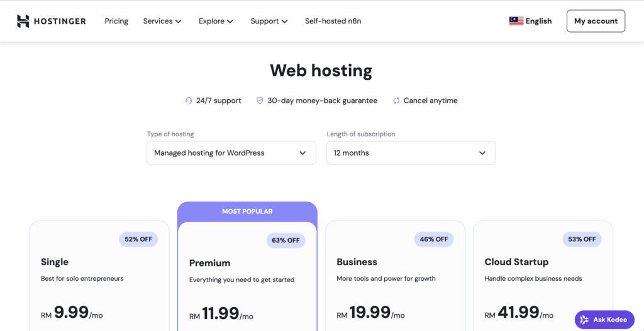Click the Hostinger logo icon
This screenshot has height=331, width=644.
tap(23, 21)
